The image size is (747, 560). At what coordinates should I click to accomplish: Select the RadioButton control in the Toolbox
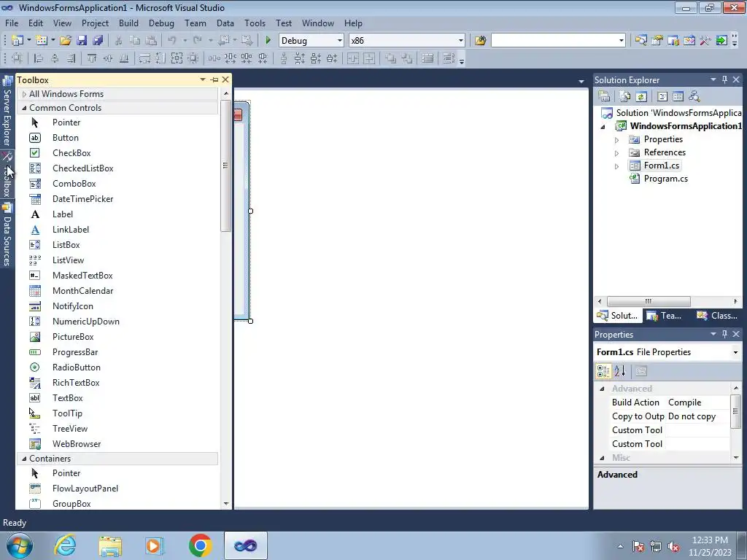pos(117,367)
